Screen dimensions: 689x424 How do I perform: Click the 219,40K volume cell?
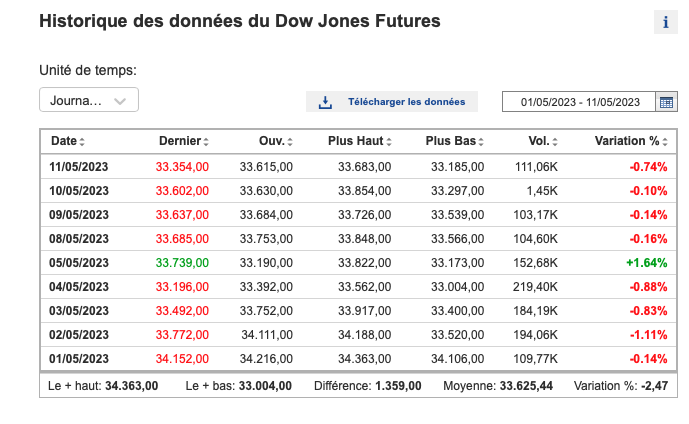(534, 286)
